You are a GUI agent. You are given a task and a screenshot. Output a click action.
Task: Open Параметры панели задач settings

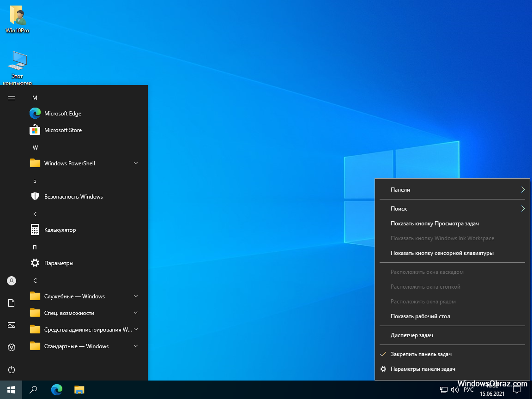click(423, 369)
